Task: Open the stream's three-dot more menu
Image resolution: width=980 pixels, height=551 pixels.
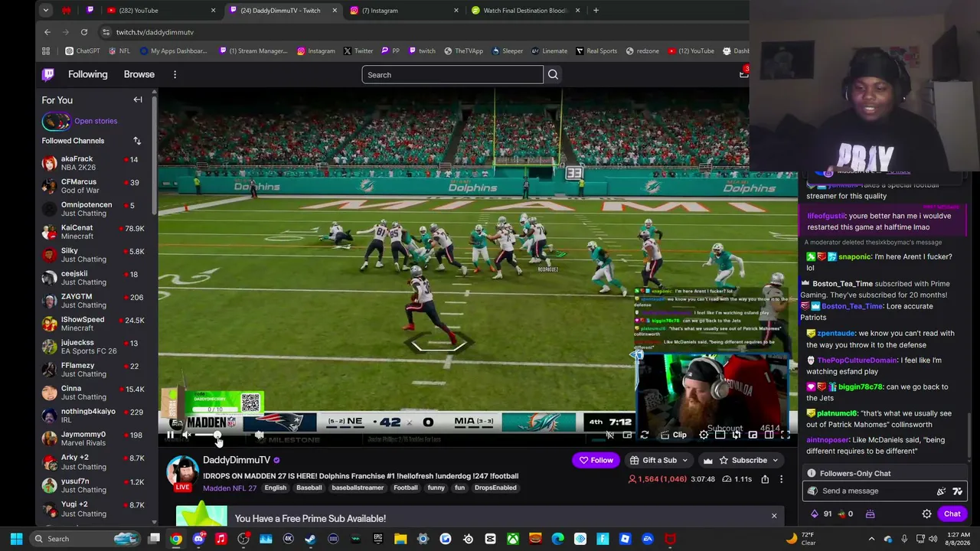Action: [x=781, y=479]
